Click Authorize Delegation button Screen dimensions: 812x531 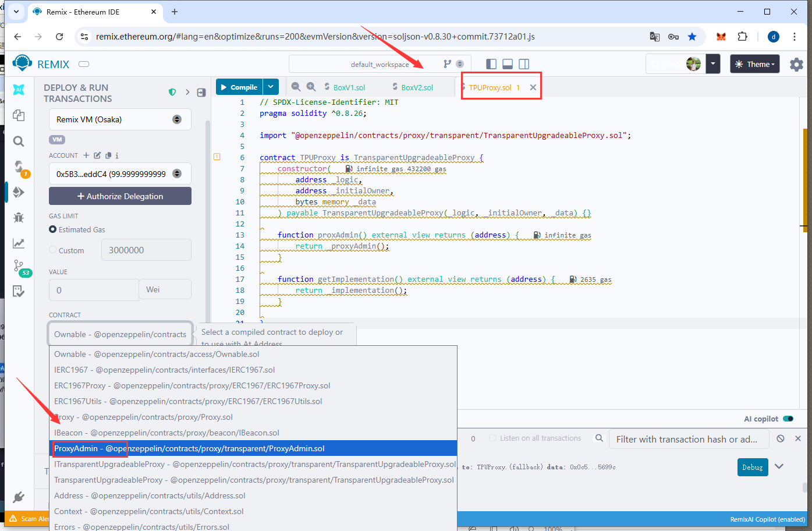[x=120, y=196]
